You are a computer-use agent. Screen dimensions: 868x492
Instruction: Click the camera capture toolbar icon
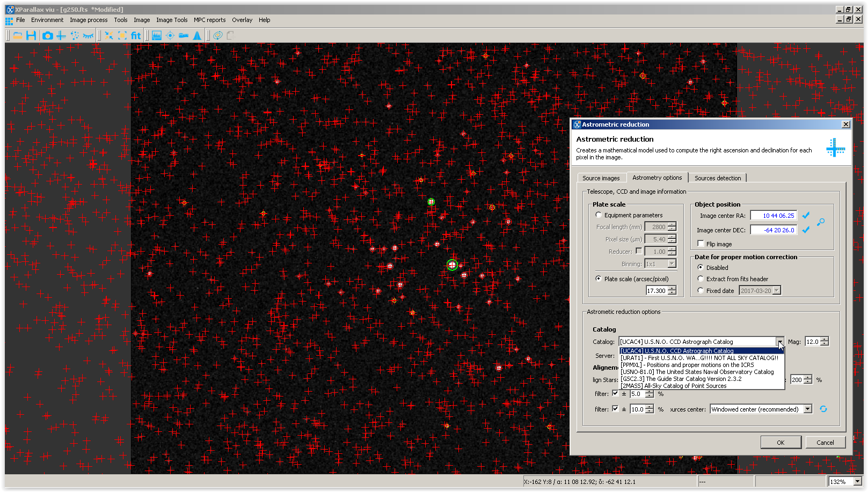click(47, 35)
